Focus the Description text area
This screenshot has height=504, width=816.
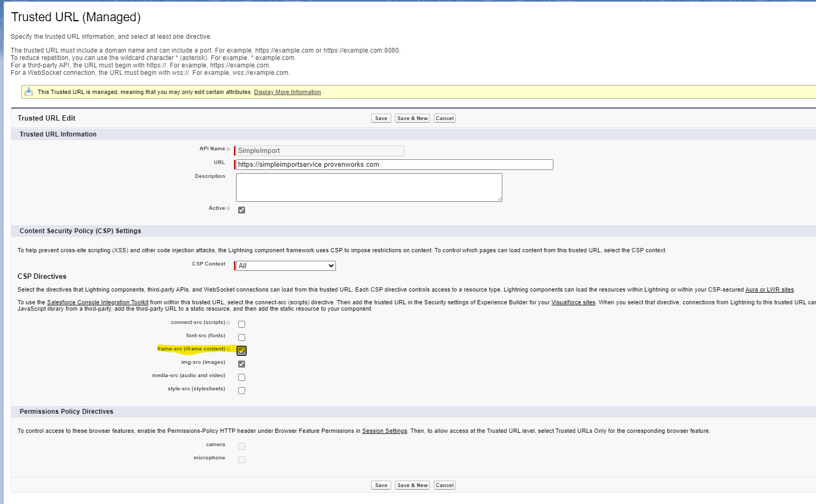click(x=369, y=187)
